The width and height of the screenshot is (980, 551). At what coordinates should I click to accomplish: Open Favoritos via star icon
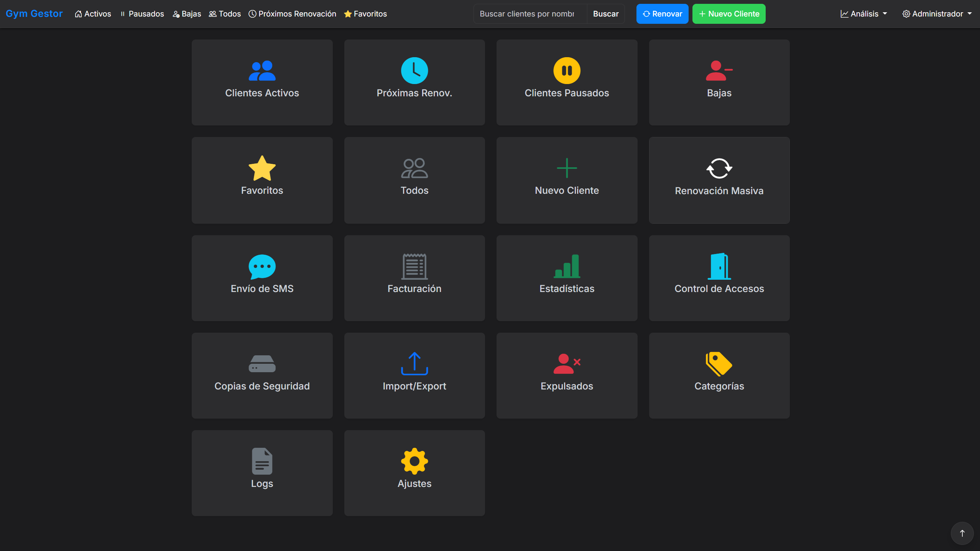[262, 168]
